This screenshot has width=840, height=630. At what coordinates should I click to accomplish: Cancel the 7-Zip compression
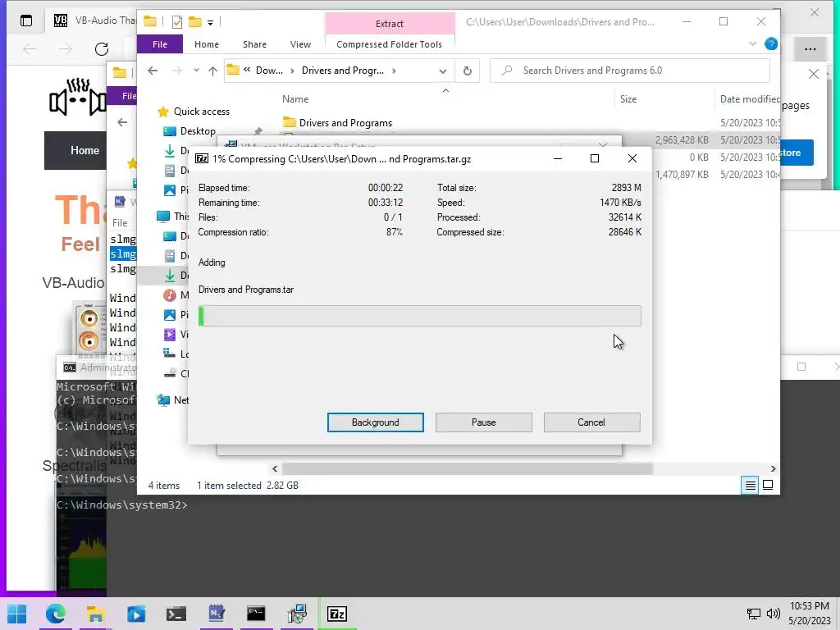coord(591,422)
